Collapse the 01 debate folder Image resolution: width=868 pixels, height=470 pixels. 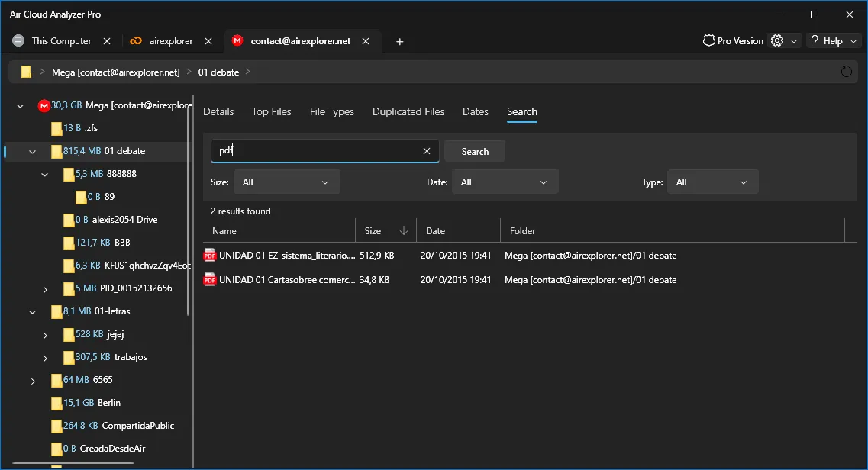[33, 152]
